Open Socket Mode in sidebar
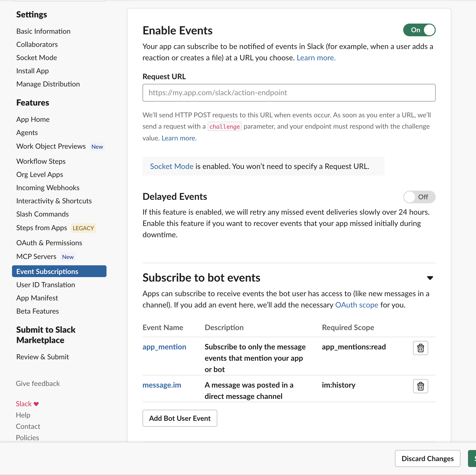Viewport: 476px width, 475px height. click(37, 58)
